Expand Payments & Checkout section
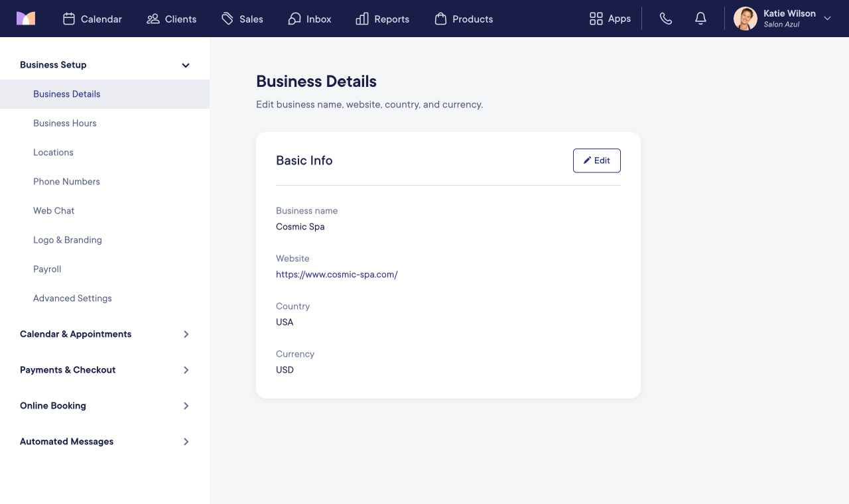The width and height of the screenshot is (849, 504). (186, 370)
